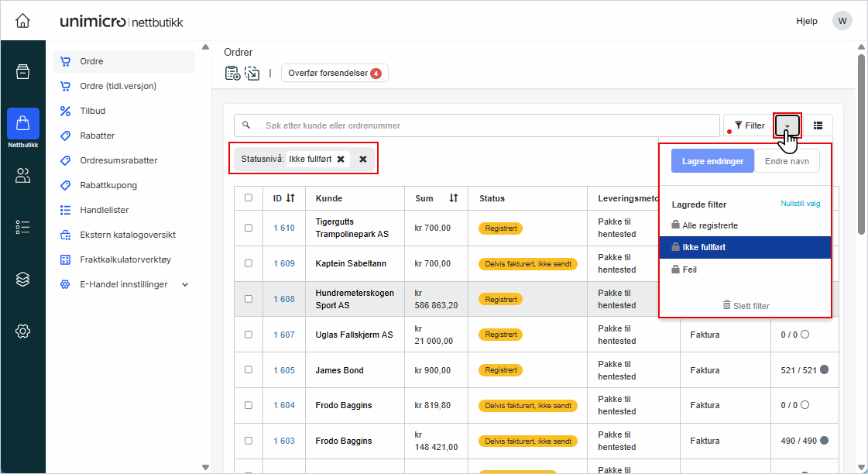The image size is (868, 474).
Task: Click the home icon in top-left corner
Action: click(x=22, y=21)
